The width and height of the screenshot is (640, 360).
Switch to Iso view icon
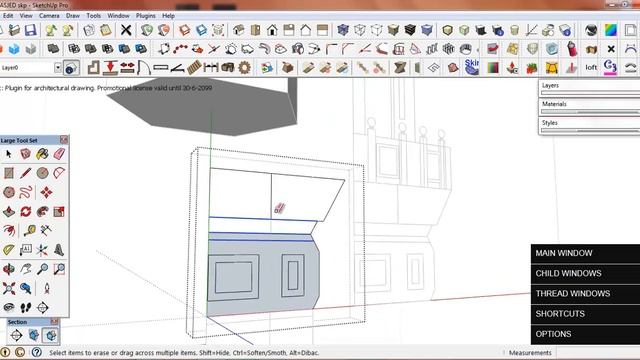pos(239,30)
